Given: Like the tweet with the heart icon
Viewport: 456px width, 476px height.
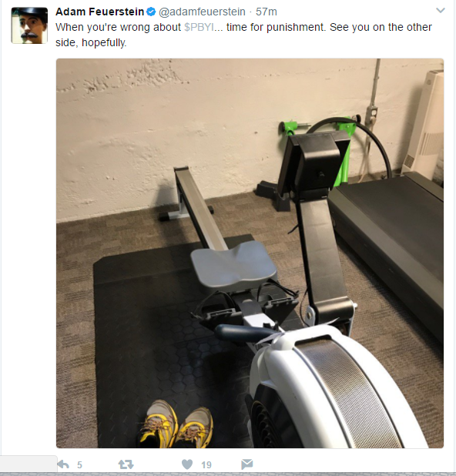Looking at the screenshot, I should pos(187,464).
